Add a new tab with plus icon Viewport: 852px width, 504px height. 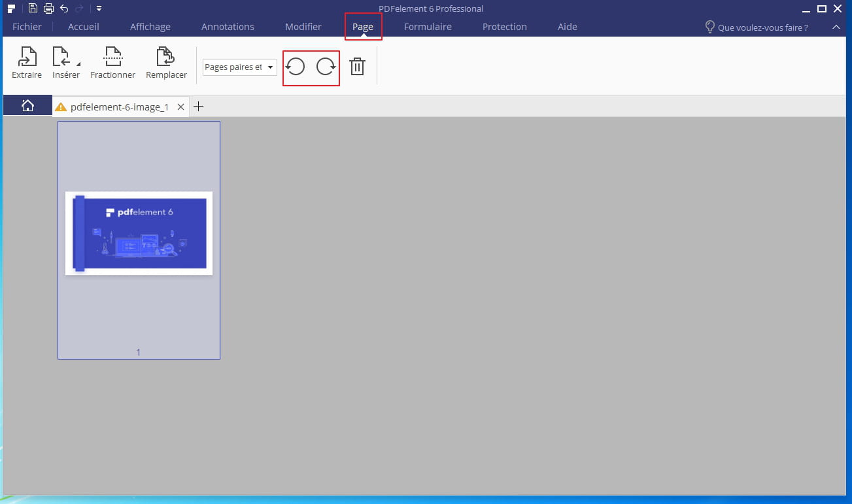point(199,106)
